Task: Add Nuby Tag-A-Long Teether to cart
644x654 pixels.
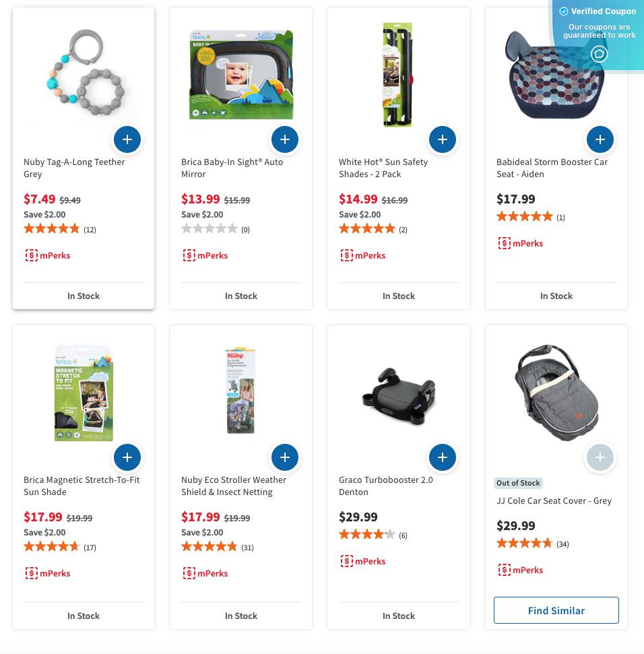Action: point(127,139)
